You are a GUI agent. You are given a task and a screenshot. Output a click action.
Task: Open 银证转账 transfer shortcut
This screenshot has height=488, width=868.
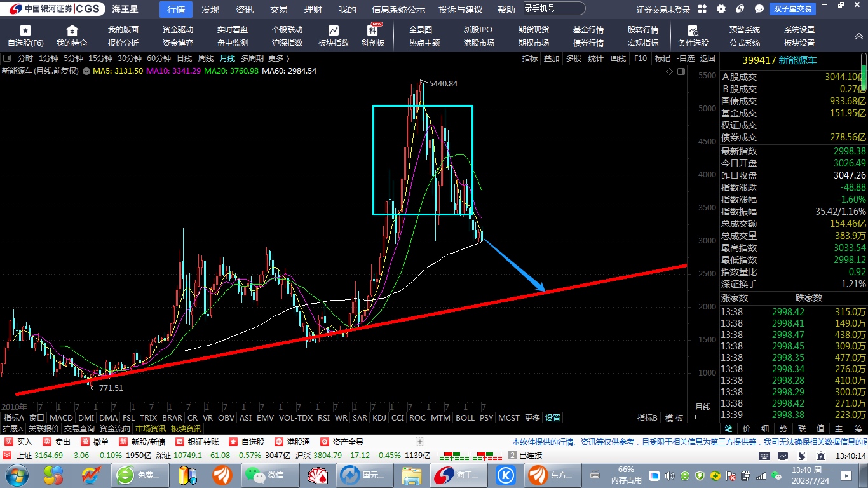pyautogui.click(x=198, y=442)
